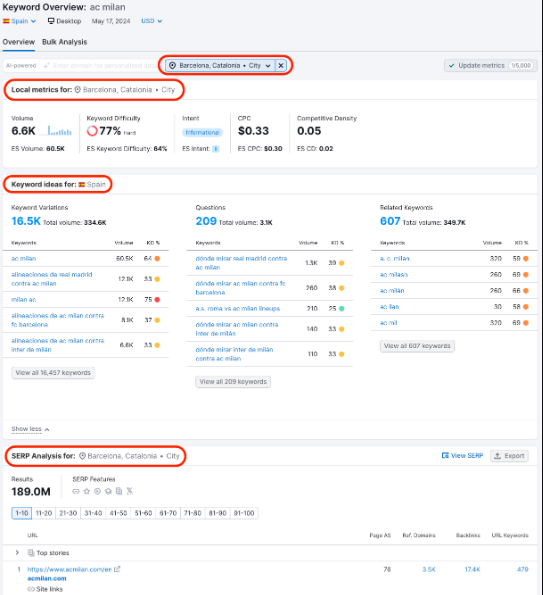Open the acmilan.com domain link
Viewport: 543px width, 595px height.
pyautogui.click(x=47, y=578)
